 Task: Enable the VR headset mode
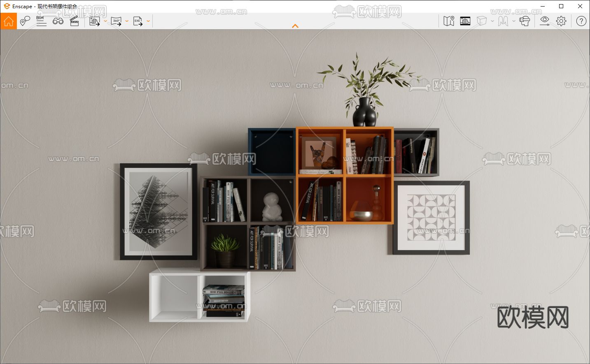525,21
